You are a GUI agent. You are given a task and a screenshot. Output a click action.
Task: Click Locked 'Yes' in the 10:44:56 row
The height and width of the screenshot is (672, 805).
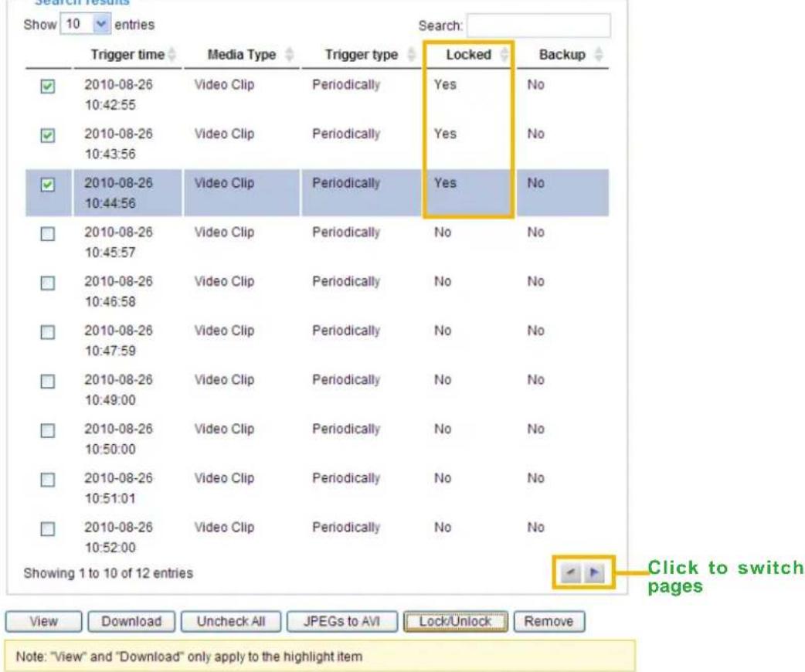(x=445, y=183)
